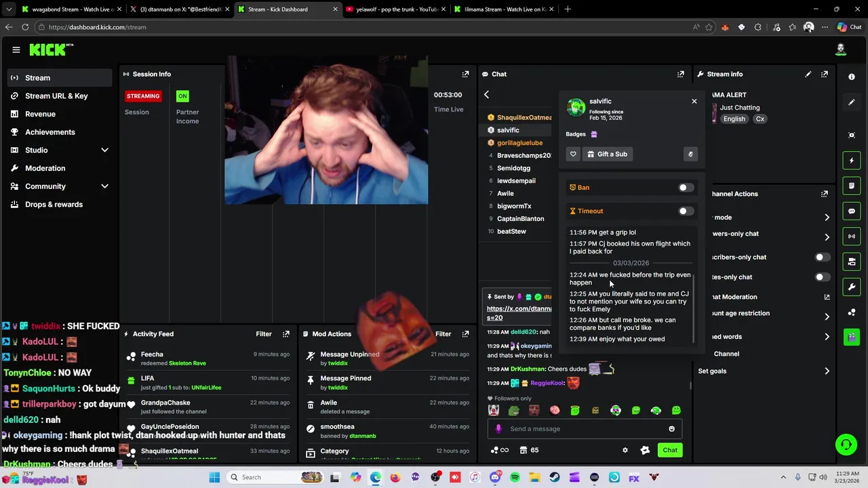Image resolution: width=868 pixels, height=488 pixels.
Task: Open Moderation page in sidebar
Action: click(60, 168)
